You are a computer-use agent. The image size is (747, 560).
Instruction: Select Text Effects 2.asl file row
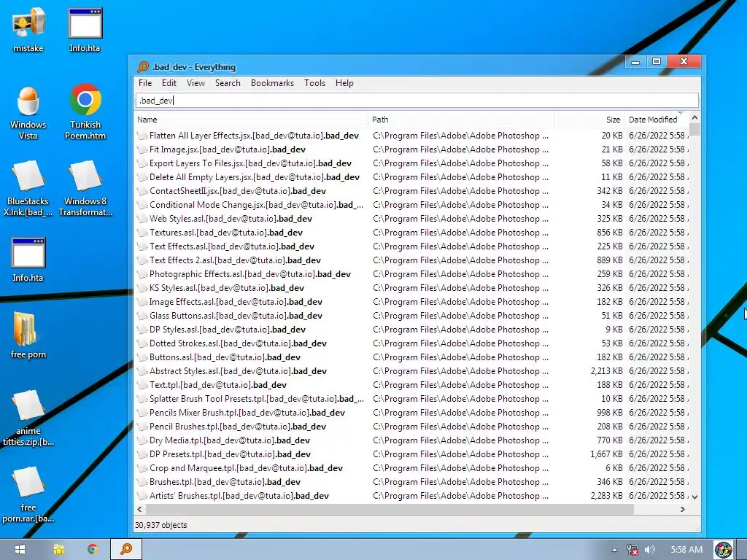coord(412,260)
